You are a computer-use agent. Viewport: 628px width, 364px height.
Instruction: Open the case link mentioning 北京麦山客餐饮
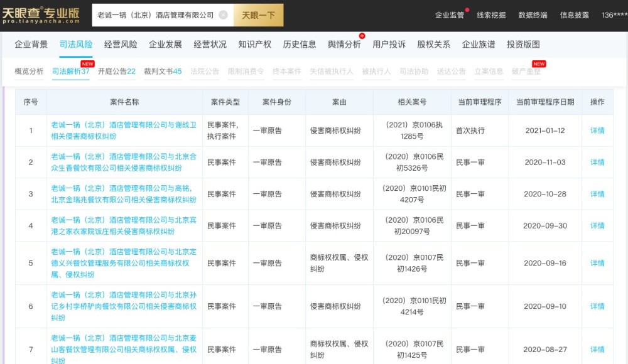(124, 349)
